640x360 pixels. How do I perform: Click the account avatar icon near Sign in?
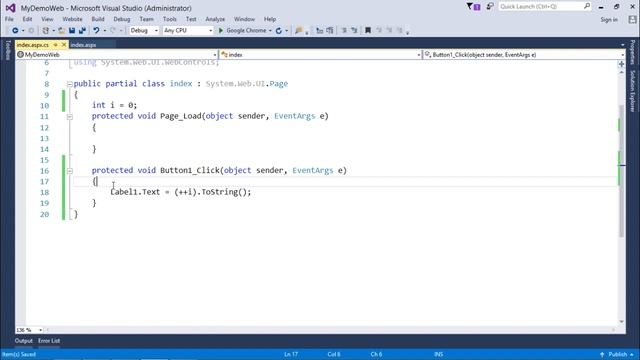632,19
